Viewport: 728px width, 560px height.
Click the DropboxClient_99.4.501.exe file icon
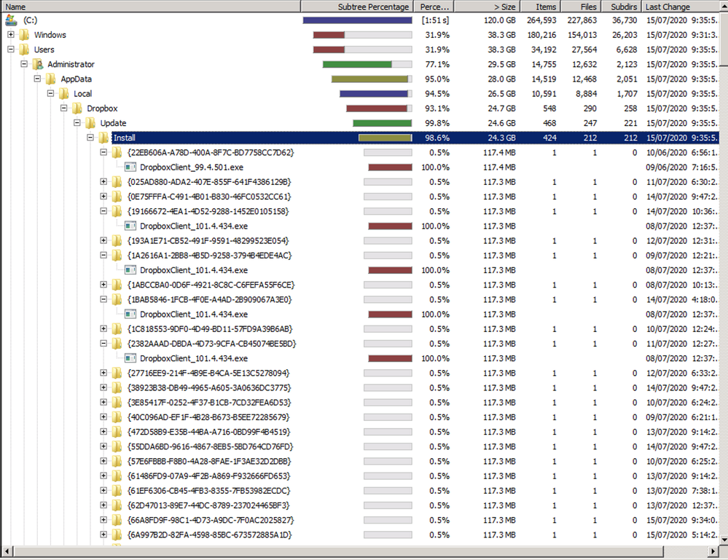130,167
